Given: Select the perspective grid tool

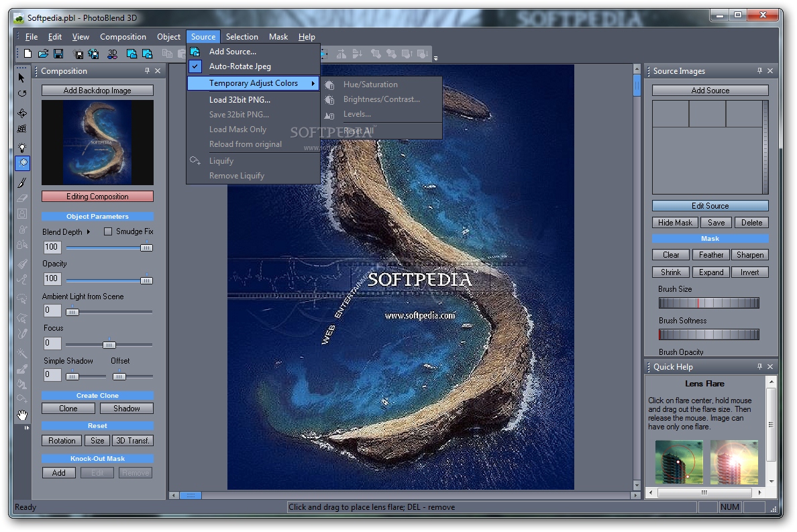Looking at the screenshot, I should pos(22,129).
